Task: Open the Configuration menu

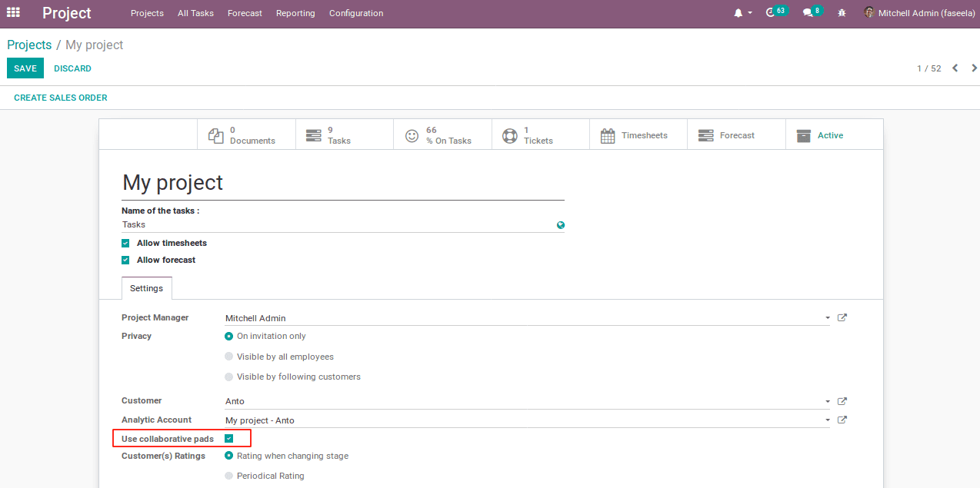Action: 356,13
